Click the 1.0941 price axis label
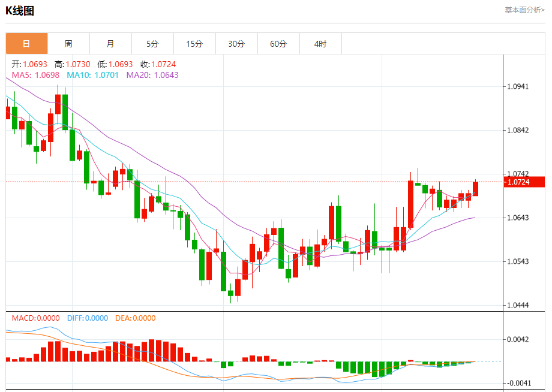Image resolution: width=552 pixels, height=392 pixels. [517, 86]
